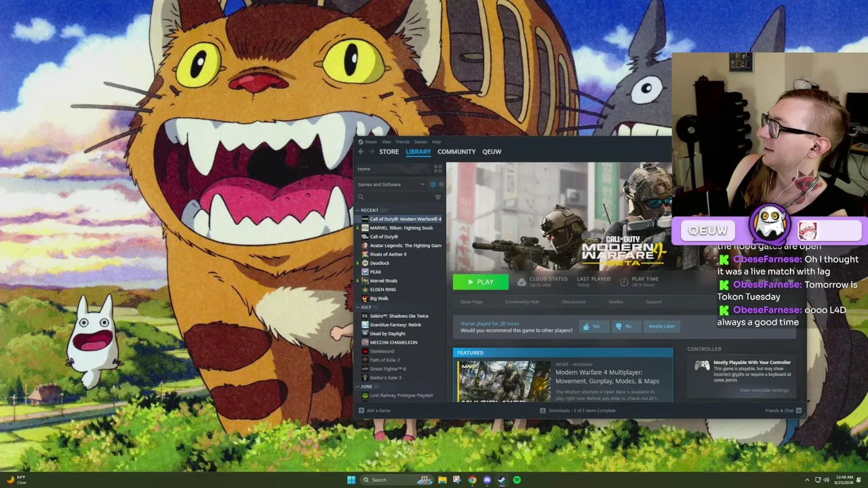Select MECCHA CHAMELEON in the library

click(399, 342)
